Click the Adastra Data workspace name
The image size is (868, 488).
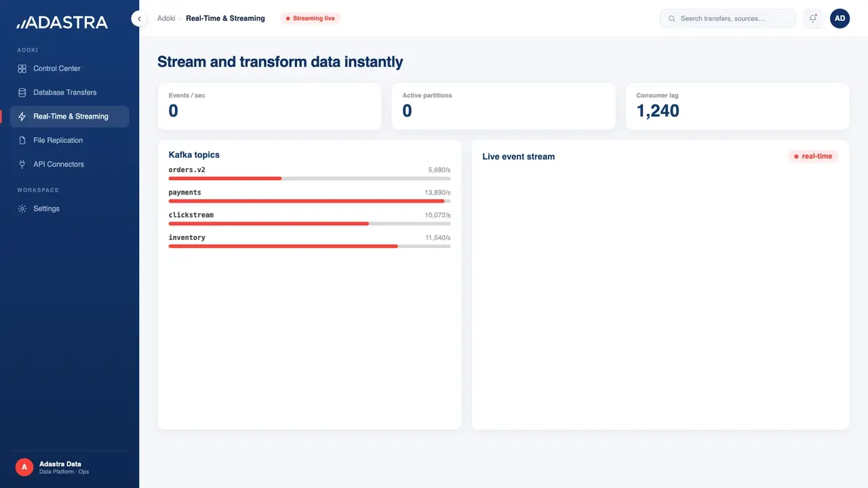coord(60,464)
